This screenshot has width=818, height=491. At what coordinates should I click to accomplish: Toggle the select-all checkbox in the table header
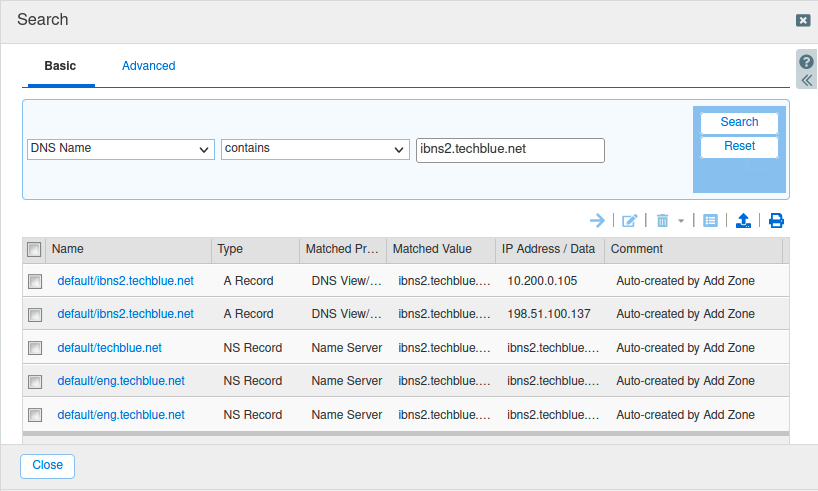35,249
